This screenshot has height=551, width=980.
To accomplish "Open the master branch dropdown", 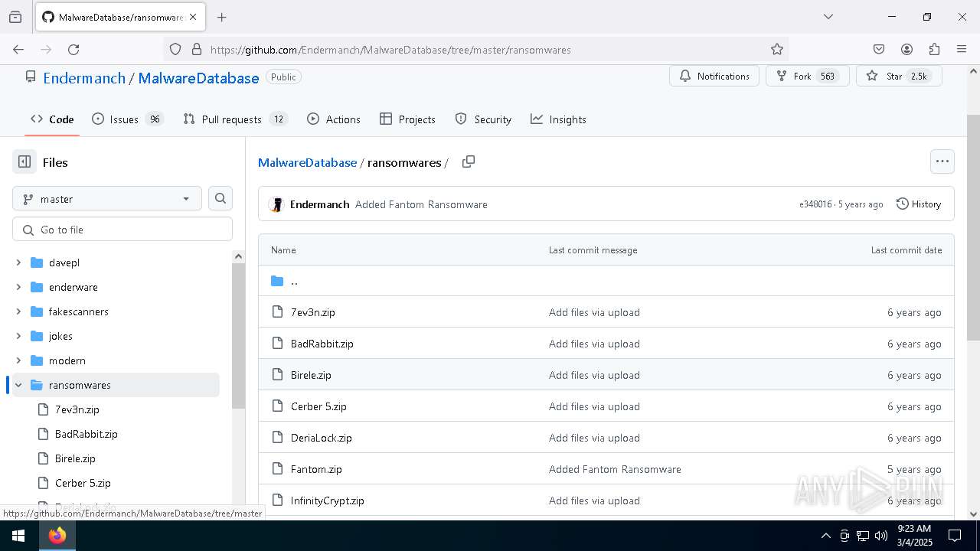I will (107, 198).
